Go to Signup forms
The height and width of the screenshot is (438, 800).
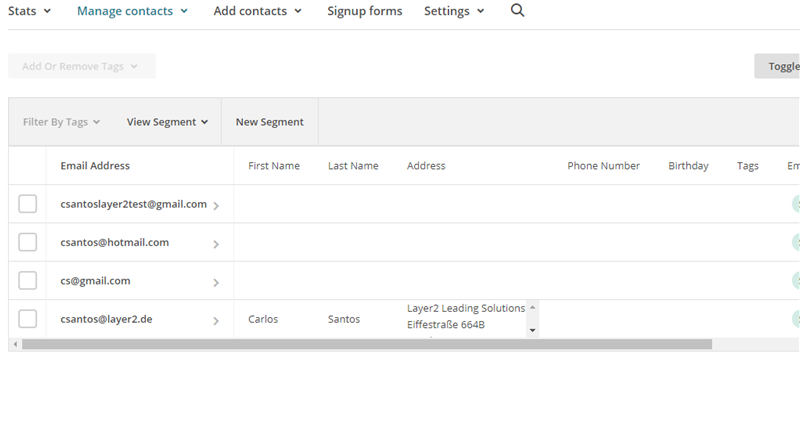point(364,11)
